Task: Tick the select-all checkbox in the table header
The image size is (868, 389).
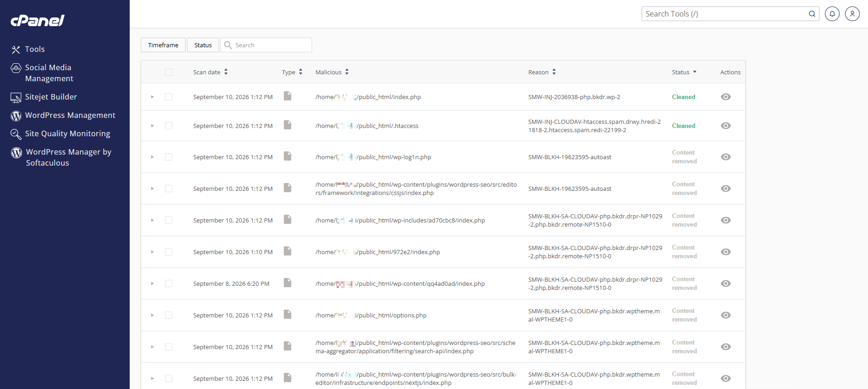Action: [169, 72]
